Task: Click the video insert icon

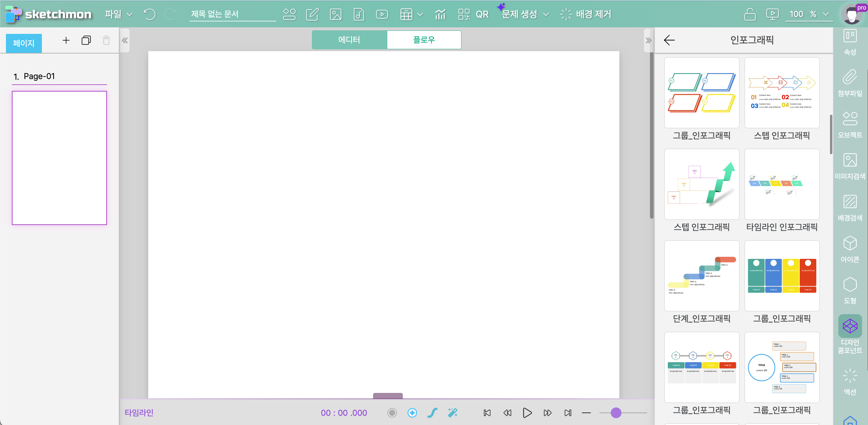Action: pos(382,14)
